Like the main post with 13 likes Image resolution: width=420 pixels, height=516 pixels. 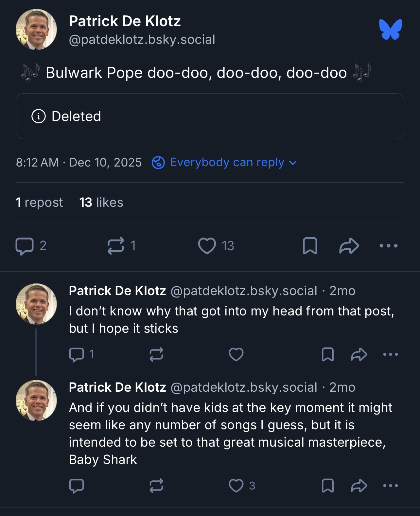tap(207, 246)
